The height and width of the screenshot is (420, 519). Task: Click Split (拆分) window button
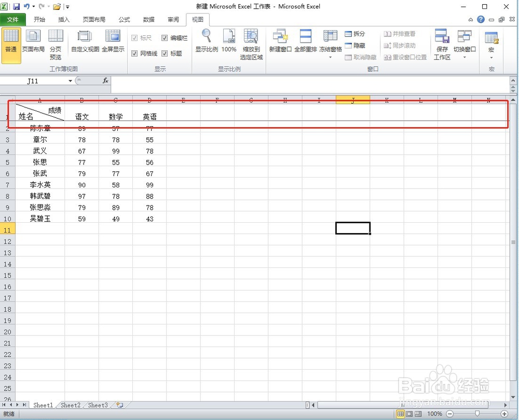coord(355,34)
